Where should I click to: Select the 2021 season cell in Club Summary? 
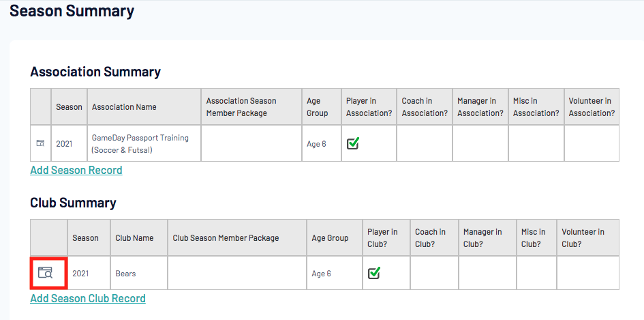80,274
